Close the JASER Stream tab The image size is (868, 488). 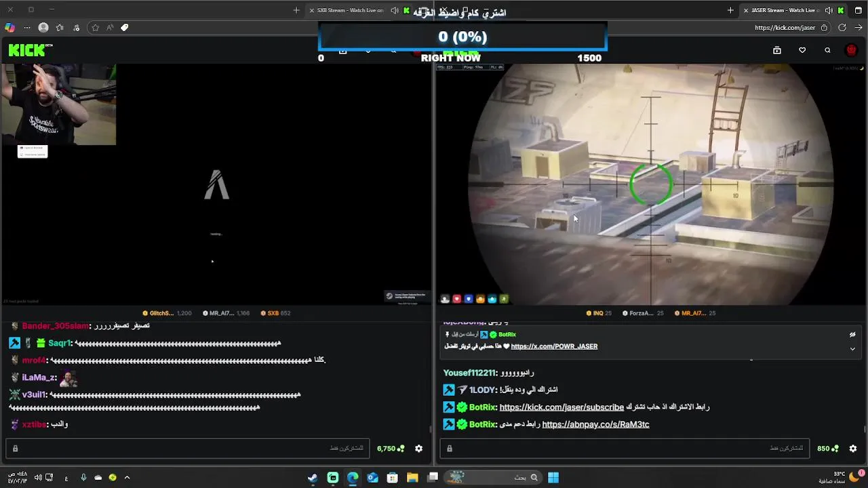tap(746, 10)
